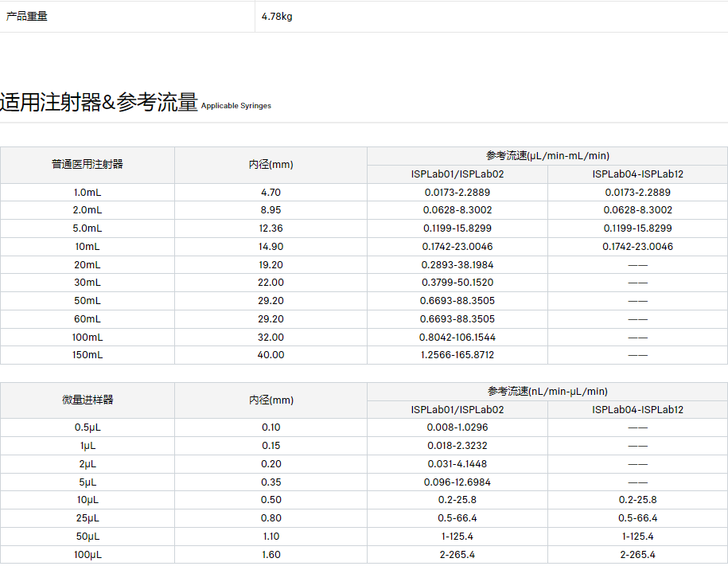
Task: Click the 4.78kg weight value
Action: pyautogui.click(x=277, y=16)
